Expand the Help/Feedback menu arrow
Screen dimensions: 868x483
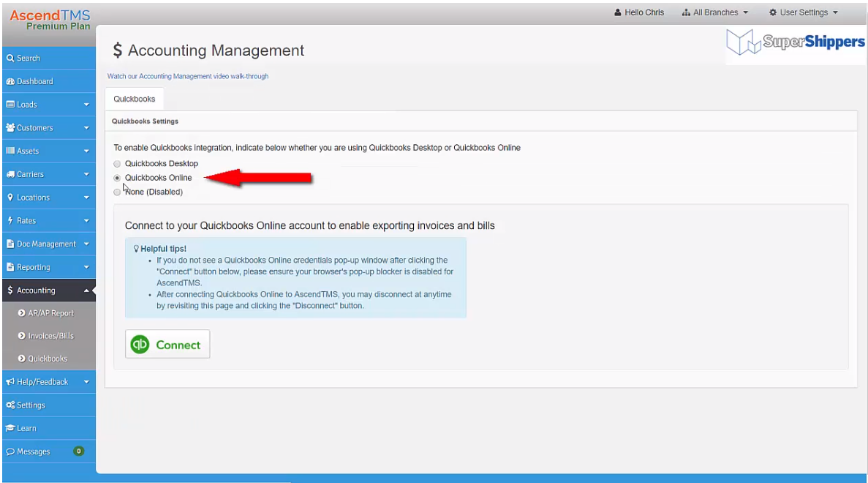tap(86, 381)
